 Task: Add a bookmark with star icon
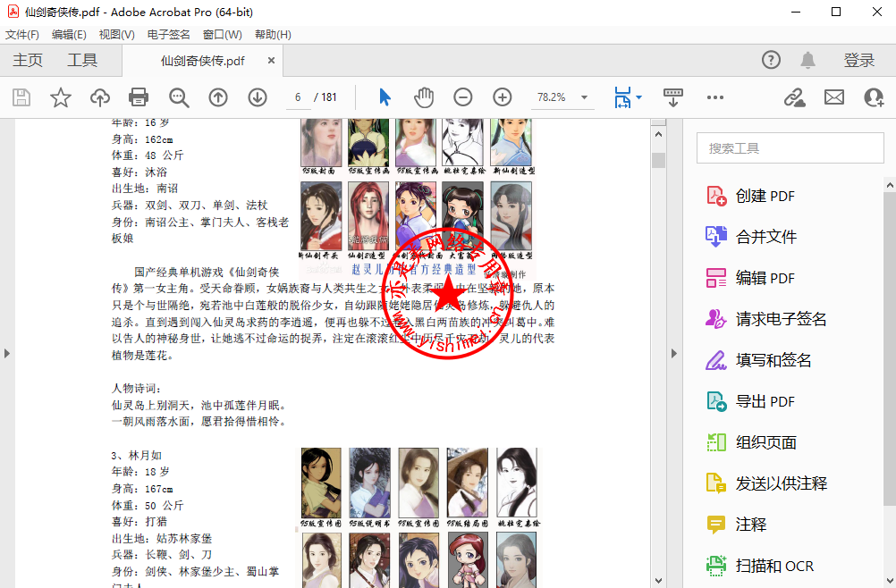click(x=61, y=97)
